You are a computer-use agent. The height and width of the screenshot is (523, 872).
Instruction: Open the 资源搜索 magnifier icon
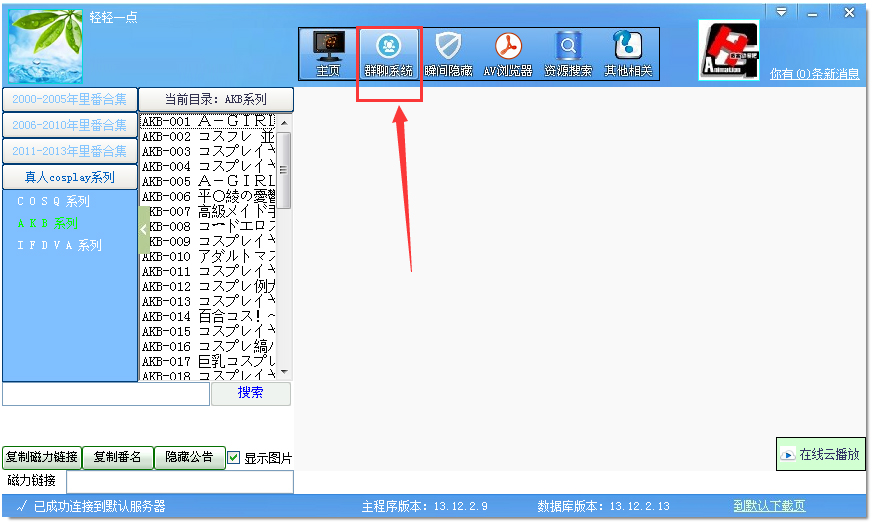[568, 54]
